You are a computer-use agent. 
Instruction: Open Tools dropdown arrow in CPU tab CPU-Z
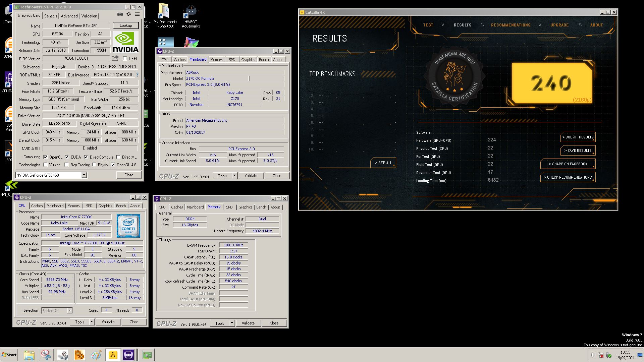(x=92, y=322)
